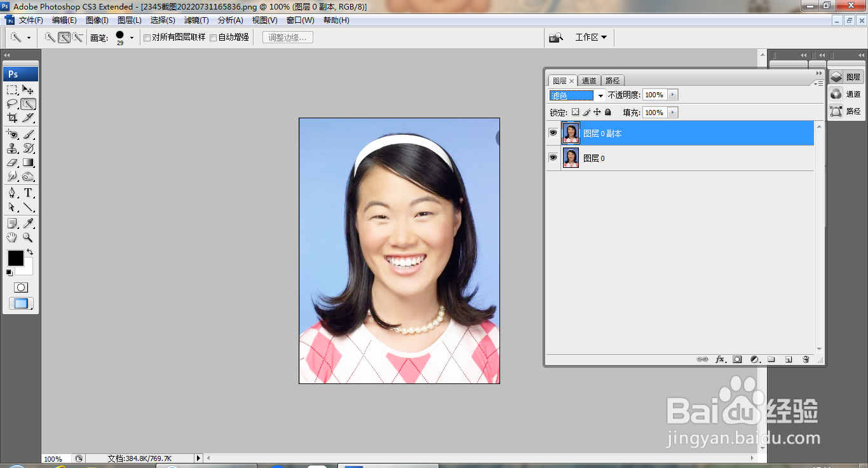
Task: Change screen mode button
Action: (21, 304)
